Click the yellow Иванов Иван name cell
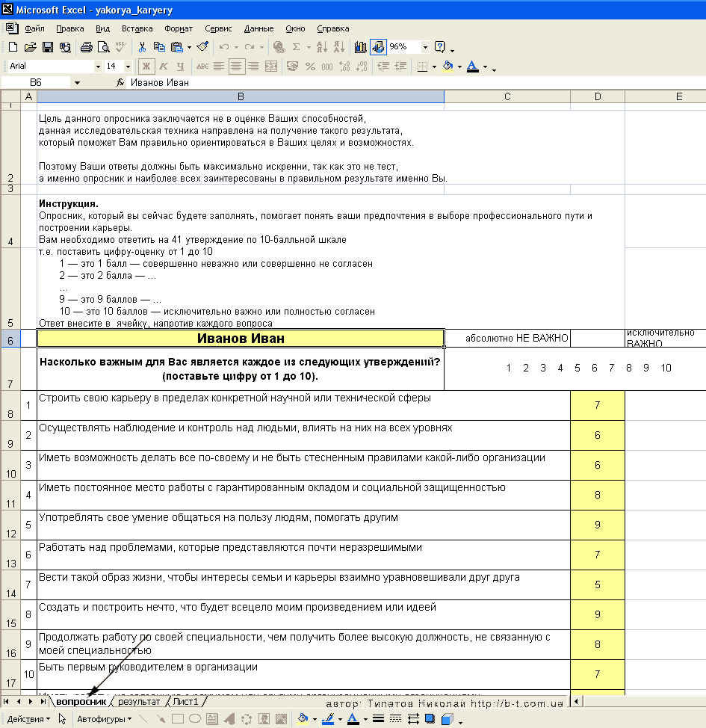The image size is (706, 728). pyautogui.click(x=241, y=338)
